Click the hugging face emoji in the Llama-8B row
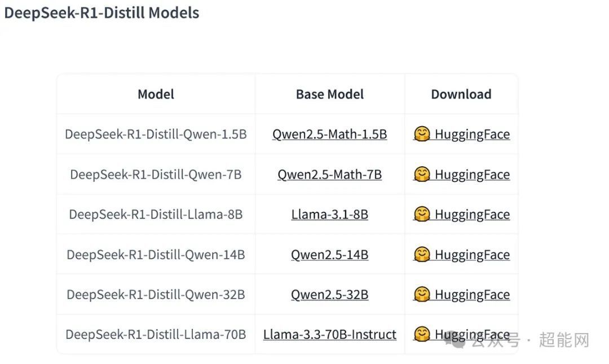The image size is (609, 364). point(422,215)
